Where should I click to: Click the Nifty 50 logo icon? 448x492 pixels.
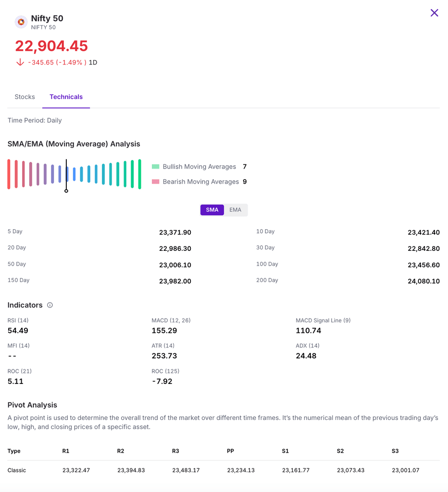point(21,22)
